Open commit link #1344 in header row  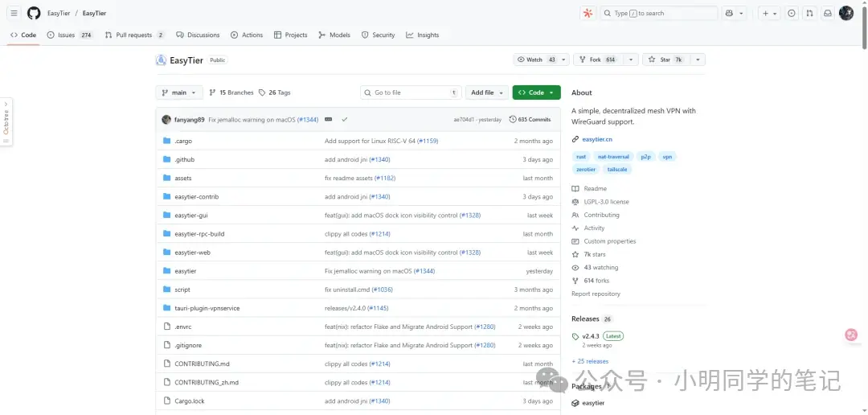tap(308, 119)
